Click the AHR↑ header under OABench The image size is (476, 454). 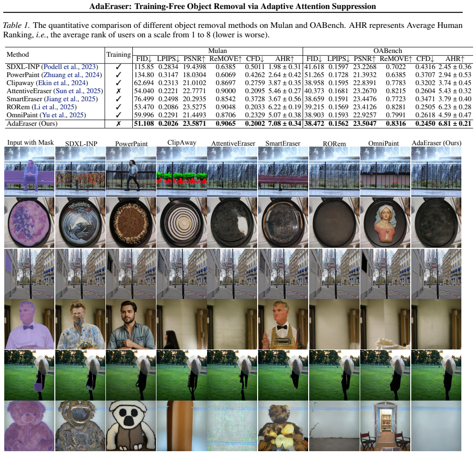coord(455,59)
